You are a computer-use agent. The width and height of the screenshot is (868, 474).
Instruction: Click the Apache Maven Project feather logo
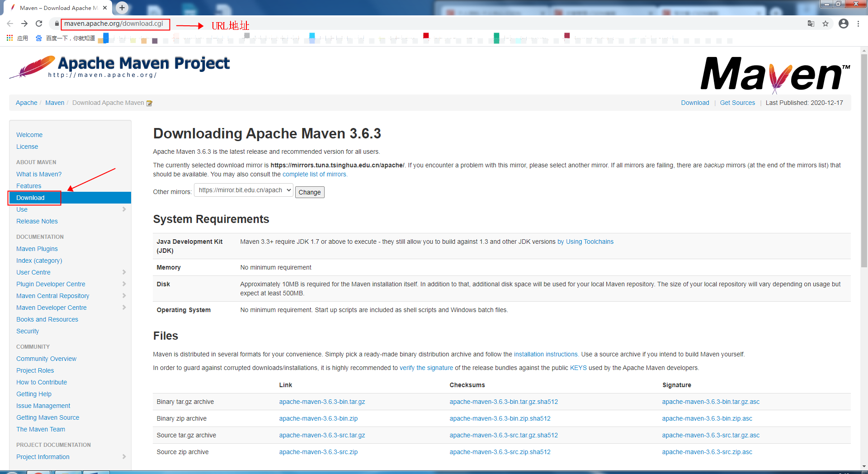[119, 67]
